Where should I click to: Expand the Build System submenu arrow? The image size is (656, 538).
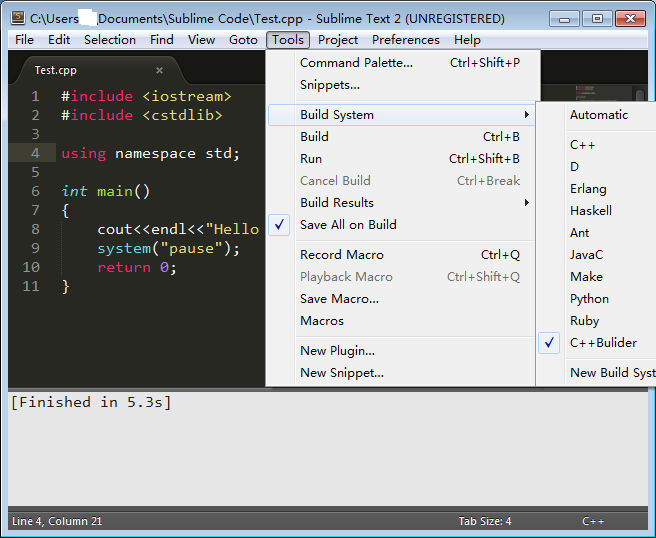pos(527,115)
